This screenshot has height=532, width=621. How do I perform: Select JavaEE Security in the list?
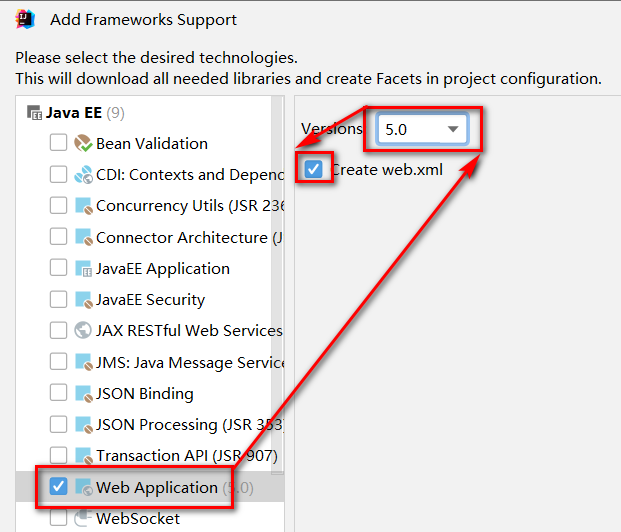pos(150,300)
